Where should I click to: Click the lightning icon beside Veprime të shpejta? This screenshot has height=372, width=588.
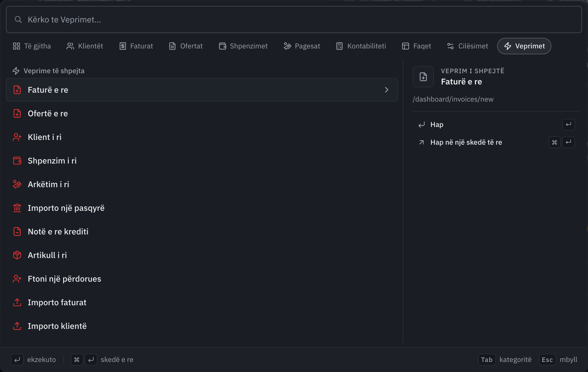(16, 71)
